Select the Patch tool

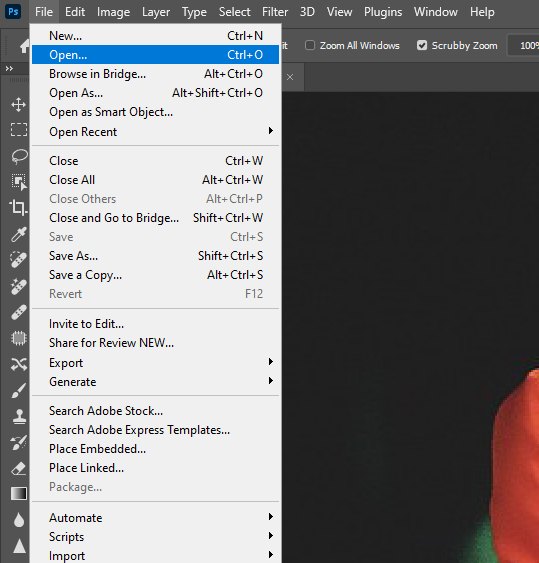[19, 338]
